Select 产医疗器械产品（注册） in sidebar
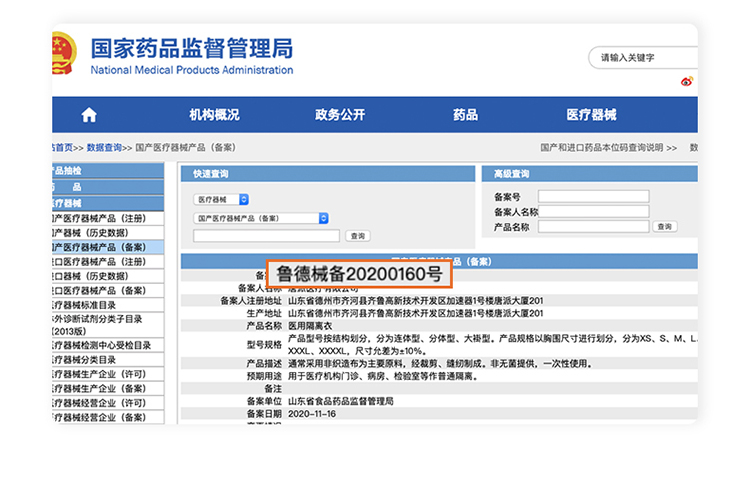Viewport: 750px width, 487px height. click(x=108, y=219)
